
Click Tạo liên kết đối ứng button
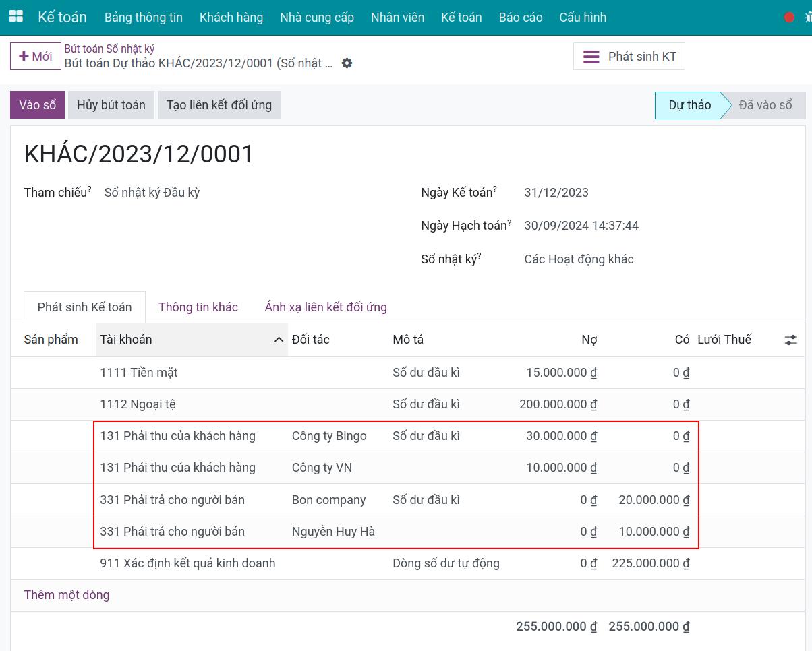(219, 105)
